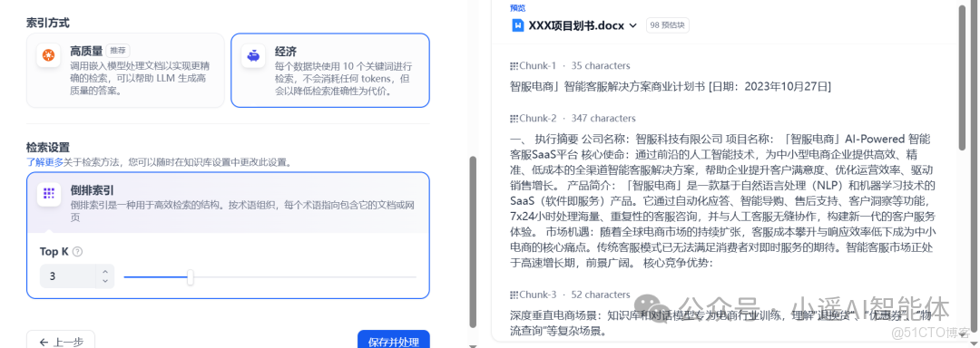
Task: Click the 保存并处理 button
Action: [x=393, y=341]
